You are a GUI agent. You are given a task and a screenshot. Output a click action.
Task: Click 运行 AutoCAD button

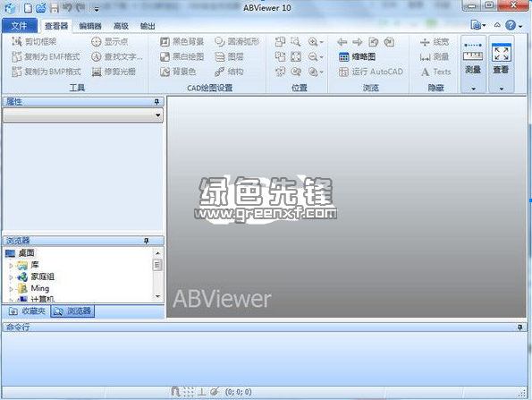click(371, 72)
